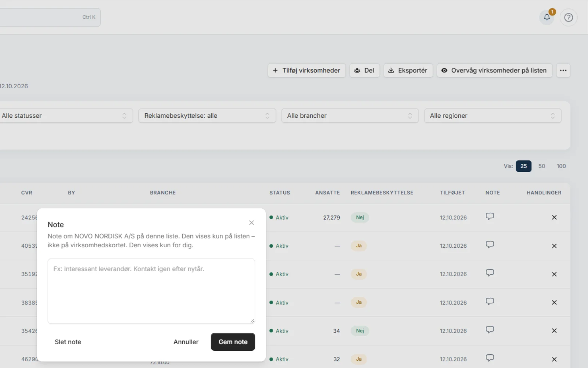Click inside the note text area
Viewport: 588px width, 368px height.
151,291
